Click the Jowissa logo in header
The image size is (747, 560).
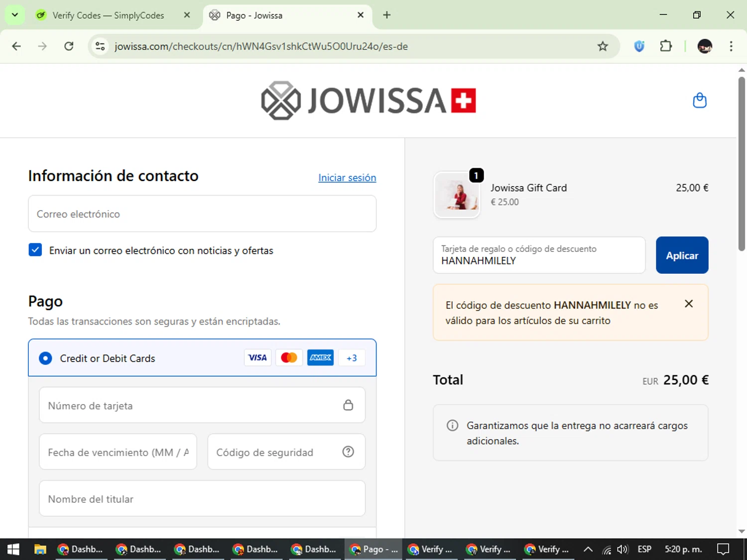(x=369, y=101)
